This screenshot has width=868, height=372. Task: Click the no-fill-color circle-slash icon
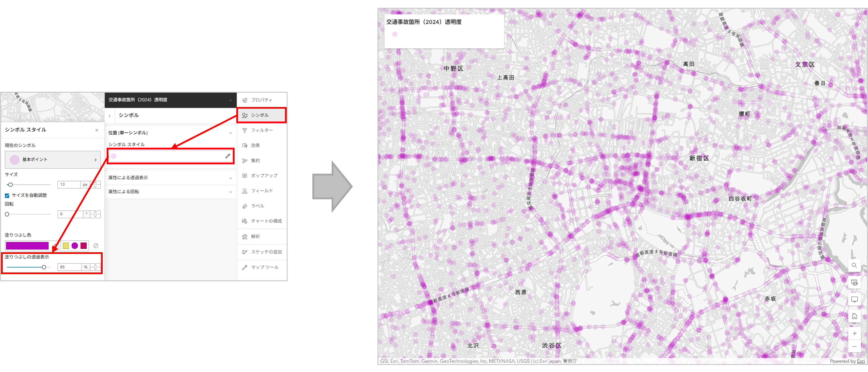96,246
